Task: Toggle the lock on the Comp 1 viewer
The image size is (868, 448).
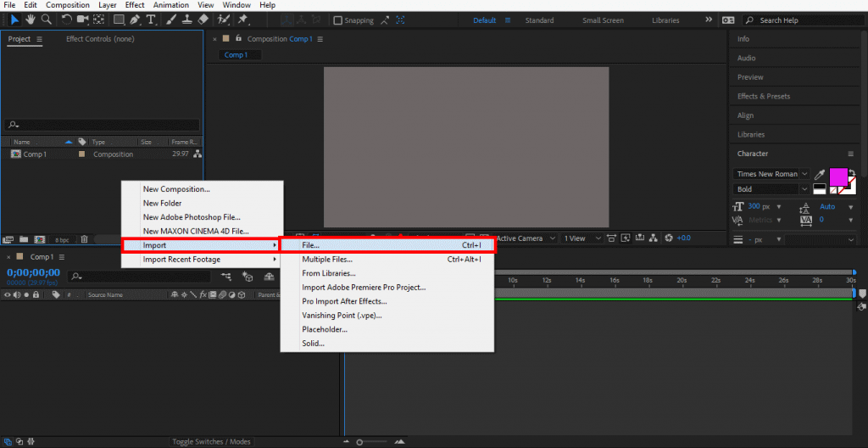Action: 238,39
